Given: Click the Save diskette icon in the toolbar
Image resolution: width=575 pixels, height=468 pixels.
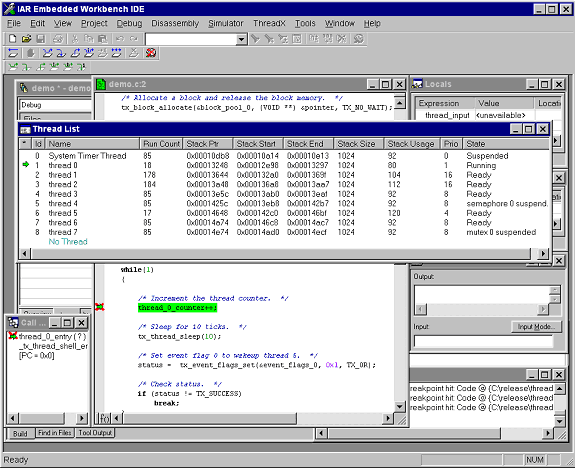Looking at the screenshot, I should 40,39.
